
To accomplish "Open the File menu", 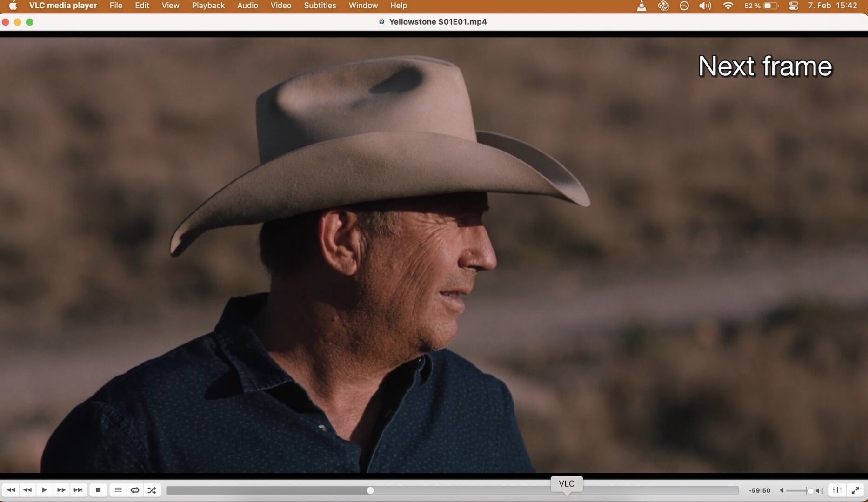I will [116, 6].
